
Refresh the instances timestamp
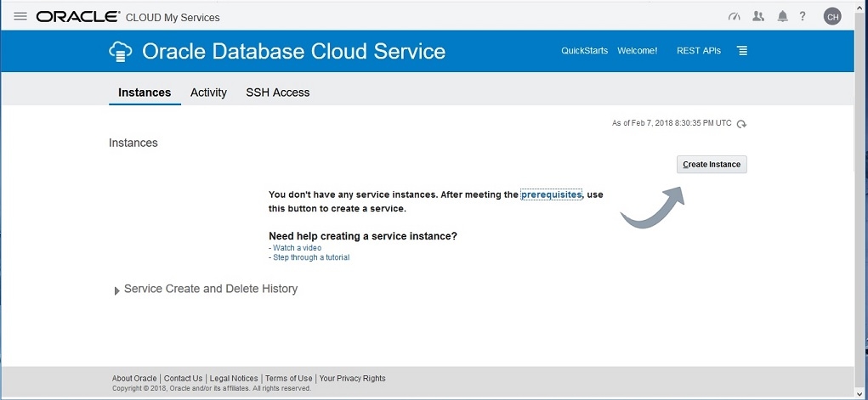(x=742, y=124)
